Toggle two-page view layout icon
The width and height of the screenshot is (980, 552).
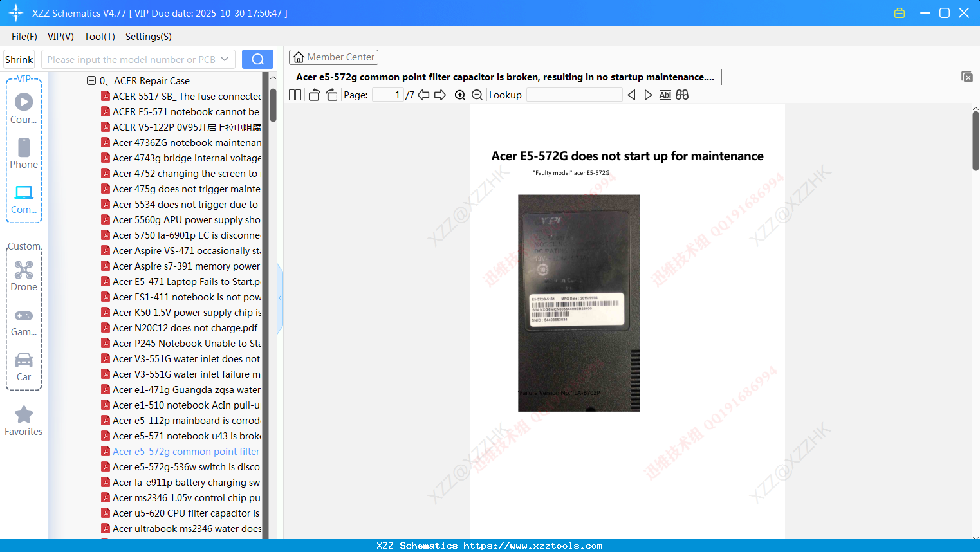click(295, 95)
